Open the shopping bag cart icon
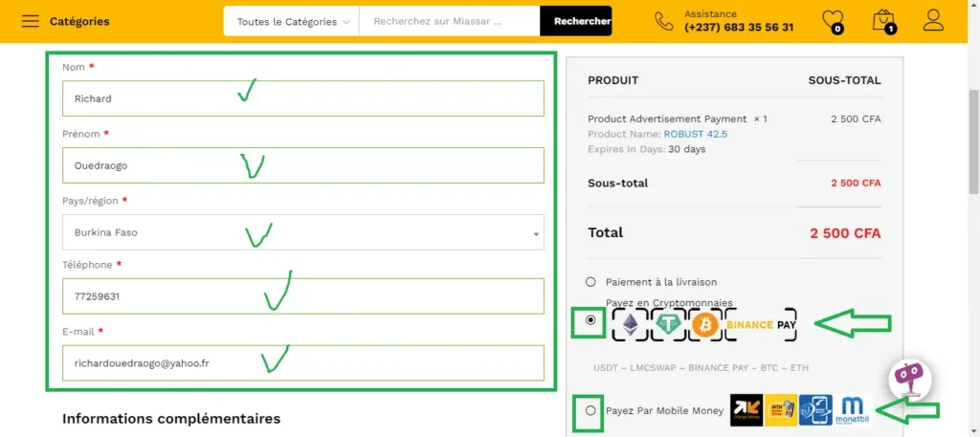This screenshot has width=980, height=437. coord(882,20)
